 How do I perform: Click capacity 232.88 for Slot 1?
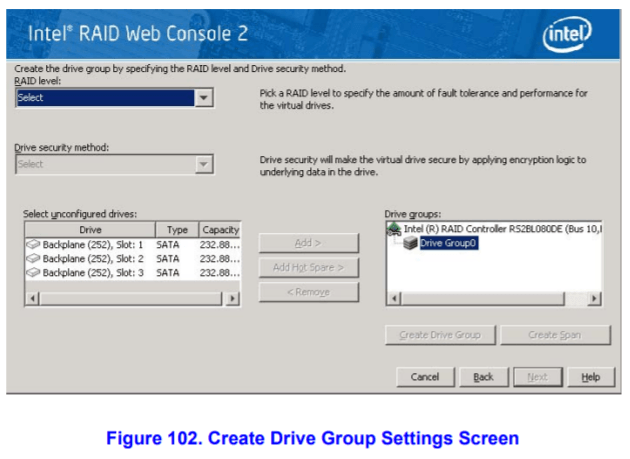pos(220,245)
